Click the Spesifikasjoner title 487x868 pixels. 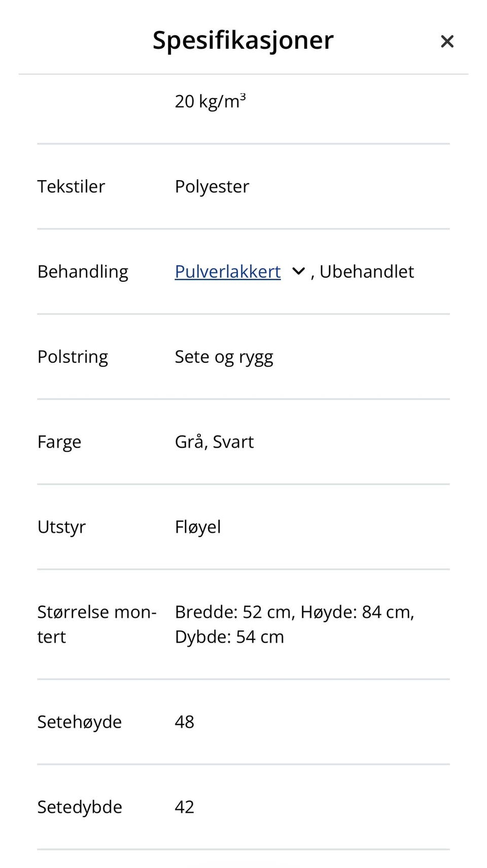click(242, 40)
